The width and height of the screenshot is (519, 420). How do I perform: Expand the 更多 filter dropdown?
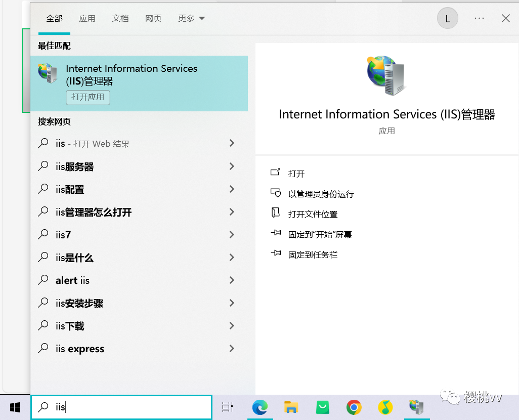[191, 18]
